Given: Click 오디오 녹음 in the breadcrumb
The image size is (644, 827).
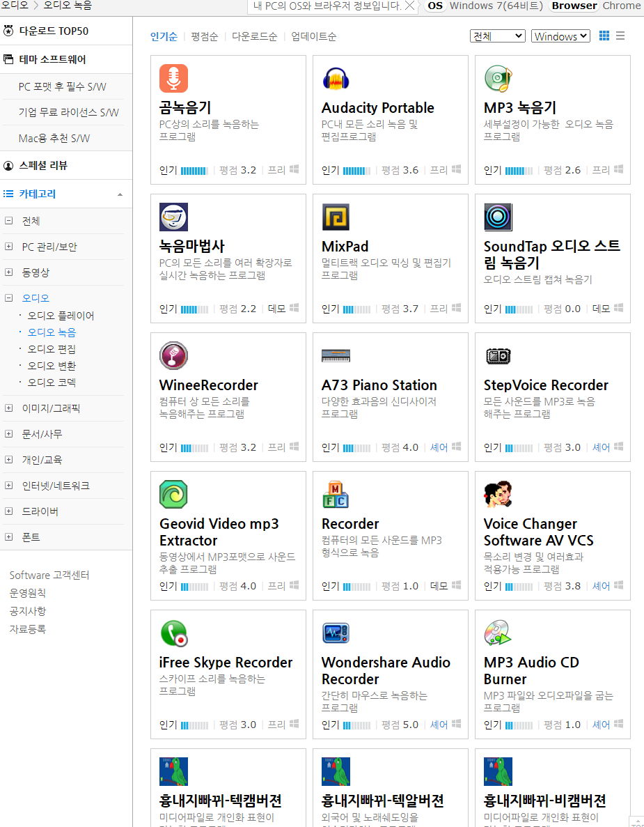Looking at the screenshot, I should point(68,6).
